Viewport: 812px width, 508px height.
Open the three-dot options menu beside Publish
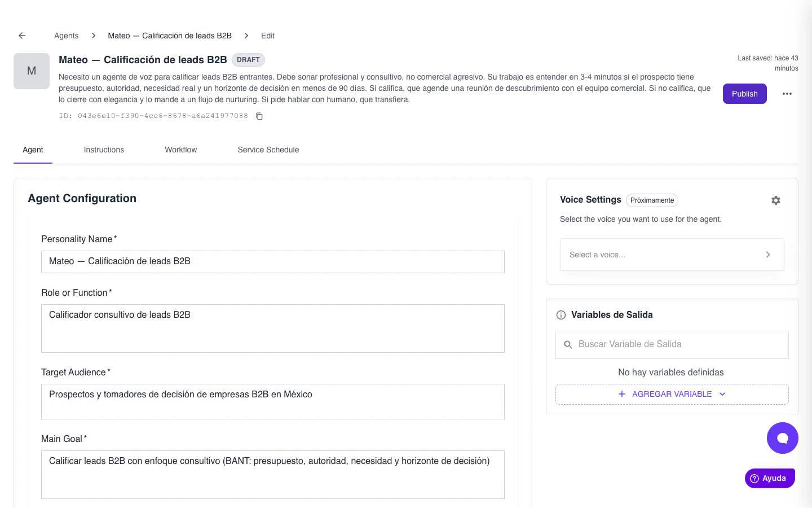coord(787,94)
